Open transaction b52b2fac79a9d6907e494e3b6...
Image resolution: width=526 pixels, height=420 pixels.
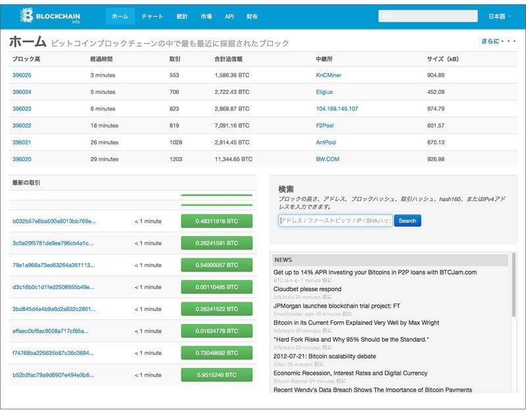(x=53, y=375)
